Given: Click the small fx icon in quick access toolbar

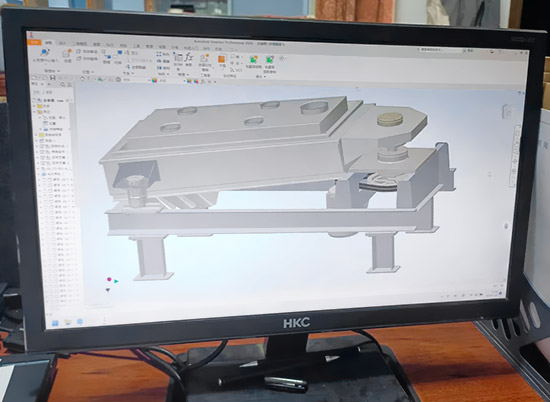Looking at the screenshot, I should 203,81.
